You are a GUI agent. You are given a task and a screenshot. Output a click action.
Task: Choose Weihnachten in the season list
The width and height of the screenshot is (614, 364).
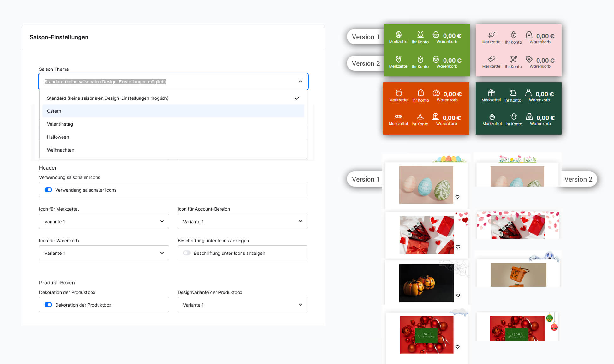click(x=61, y=150)
